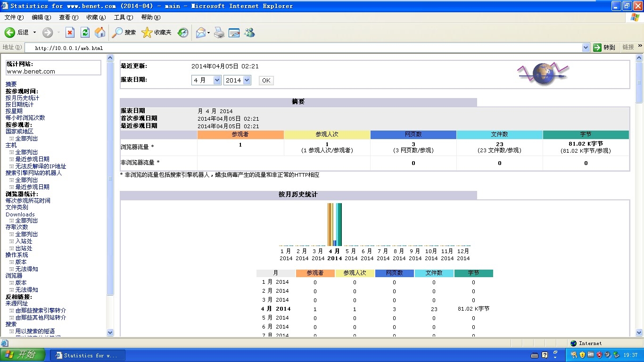Image resolution: width=644 pixels, height=362 pixels.
Task: Click the language bar help icon
Action: (545, 355)
